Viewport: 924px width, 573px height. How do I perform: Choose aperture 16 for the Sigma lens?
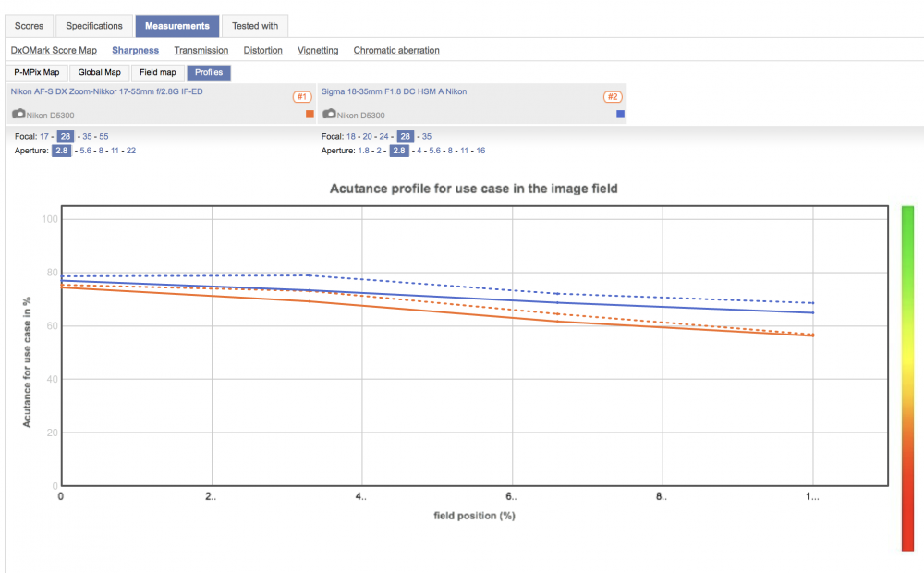[x=480, y=151]
